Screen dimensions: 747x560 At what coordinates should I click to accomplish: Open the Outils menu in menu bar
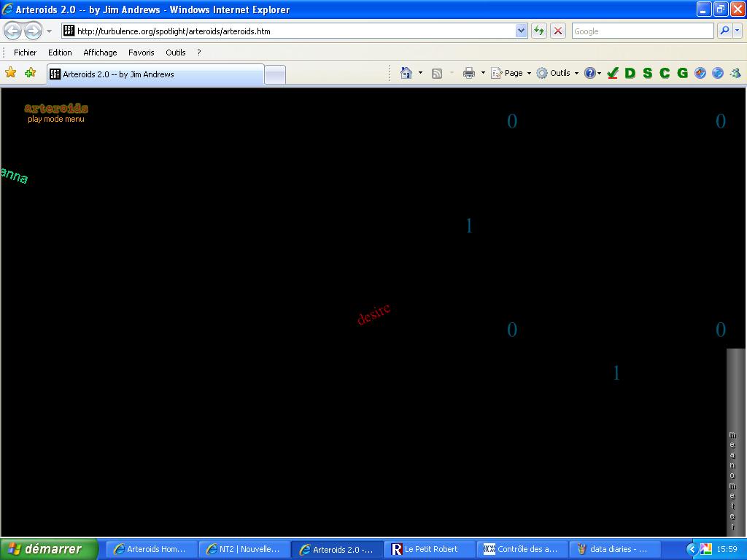pyautogui.click(x=175, y=52)
